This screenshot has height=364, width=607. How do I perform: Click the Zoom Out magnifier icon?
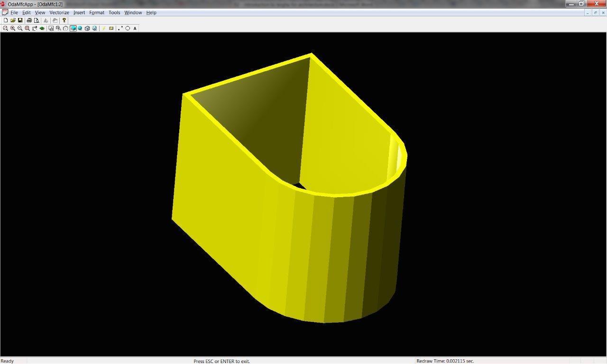[20, 28]
